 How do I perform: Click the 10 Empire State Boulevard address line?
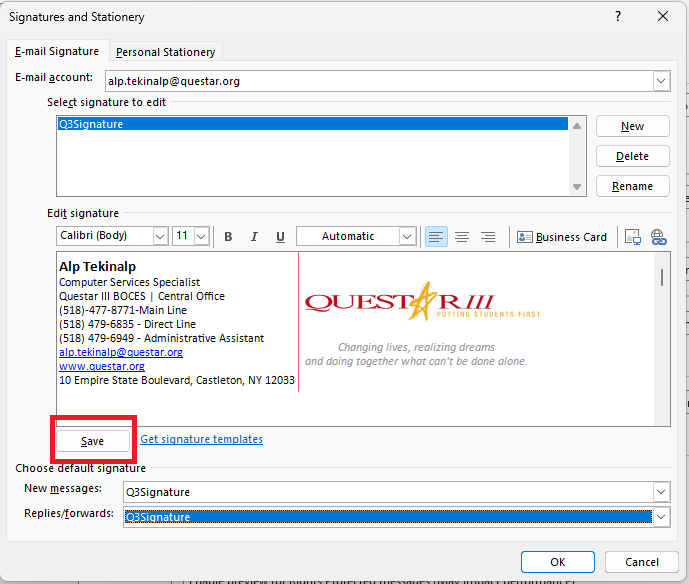[177, 380]
